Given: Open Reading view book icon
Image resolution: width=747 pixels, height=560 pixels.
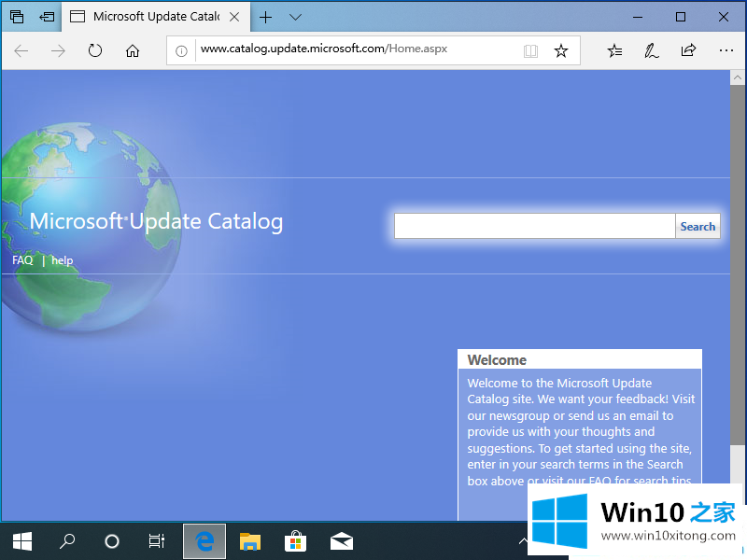Looking at the screenshot, I should click(x=530, y=51).
